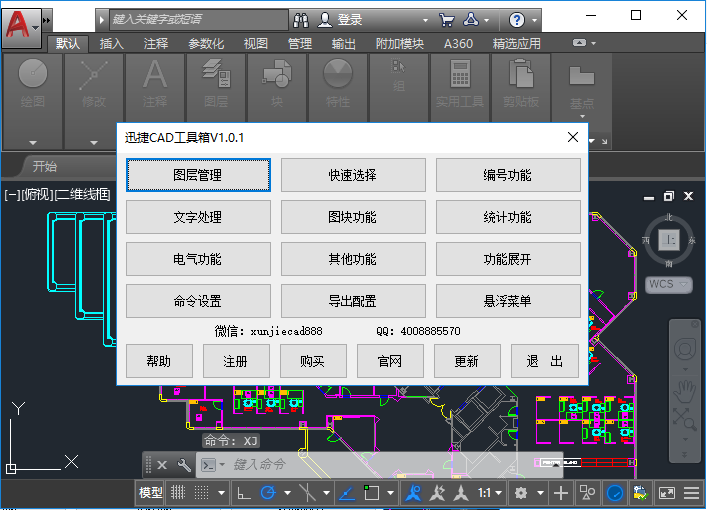Click the ViewCube 上 top face
The height and width of the screenshot is (510, 707).
click(669, 240)
